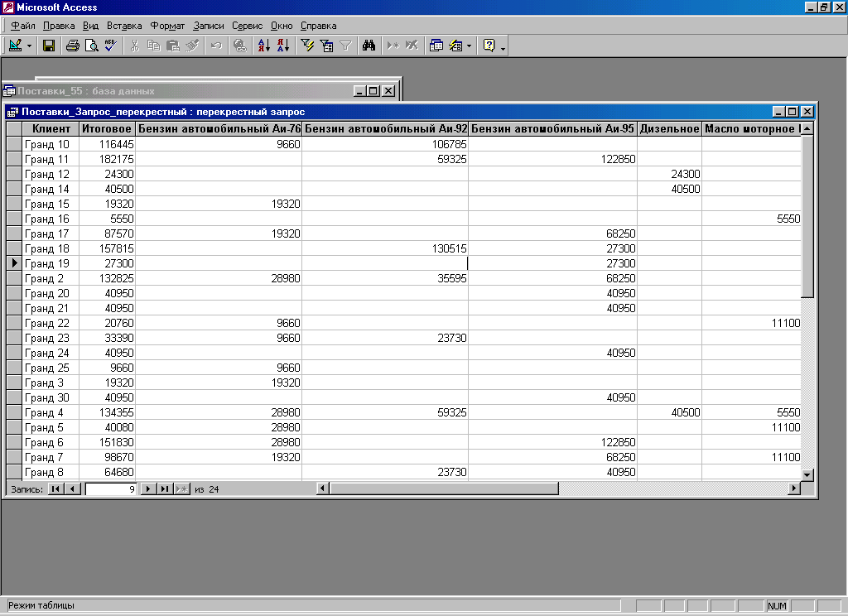The width and height of the screenshot is (848, 616).
Task: Click the Office Assistant help icon
Action: (489, 46)
